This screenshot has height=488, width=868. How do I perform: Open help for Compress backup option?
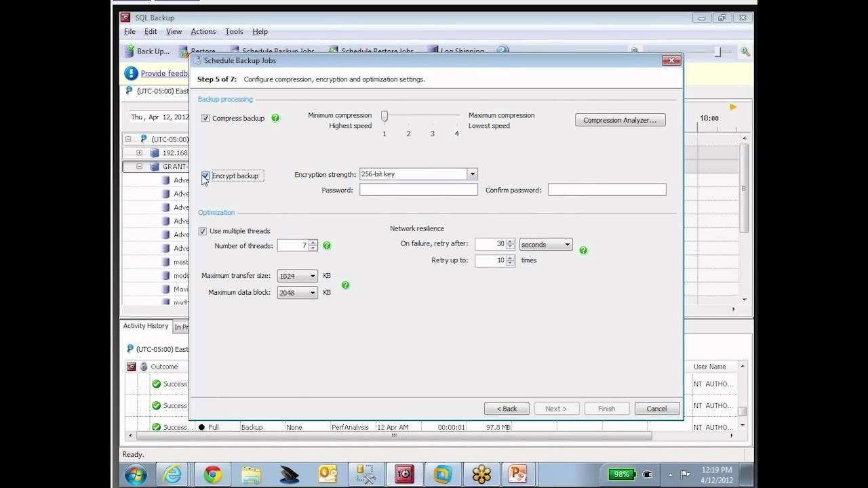tap(275, 118)
